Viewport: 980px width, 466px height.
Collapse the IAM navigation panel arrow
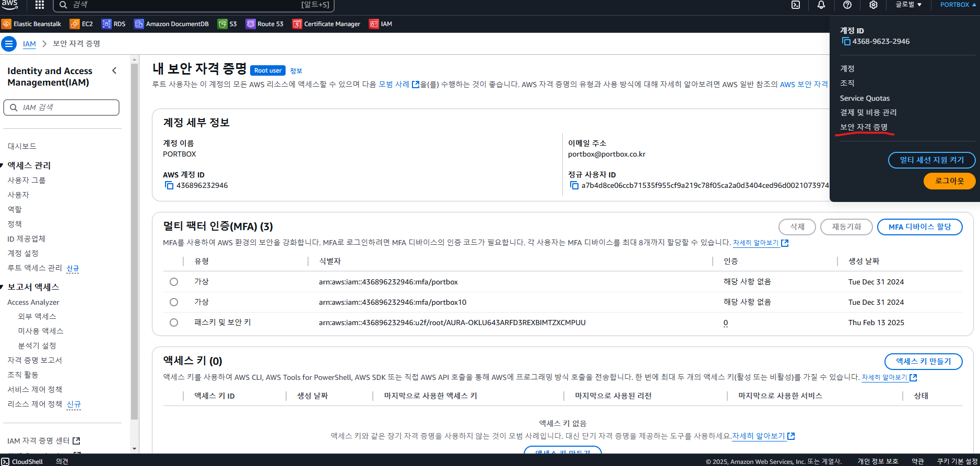(x=114, y=71)
